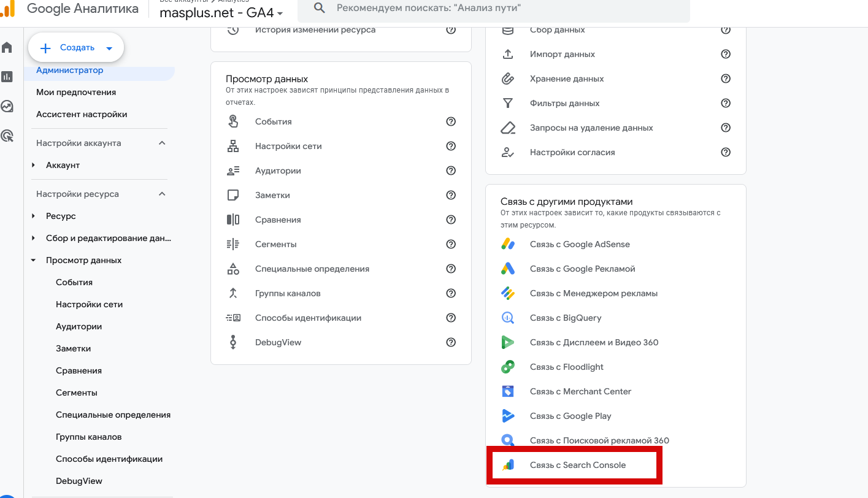Open Explore icon in left rail
This screenshot has height=498, width=868.
tap(7, 106)
